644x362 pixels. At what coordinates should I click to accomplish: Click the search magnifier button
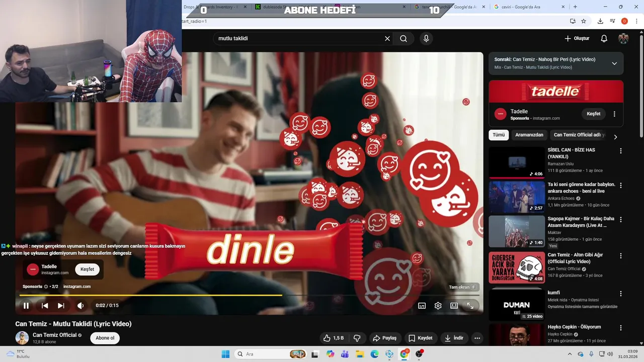pyautogui.click(x=404, y=39)
